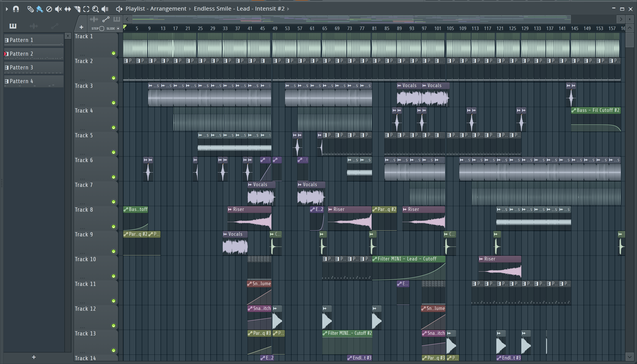Focus pattern clips in the playlist header
This screenshot has width=637, height=364.
tap(117, 19)
